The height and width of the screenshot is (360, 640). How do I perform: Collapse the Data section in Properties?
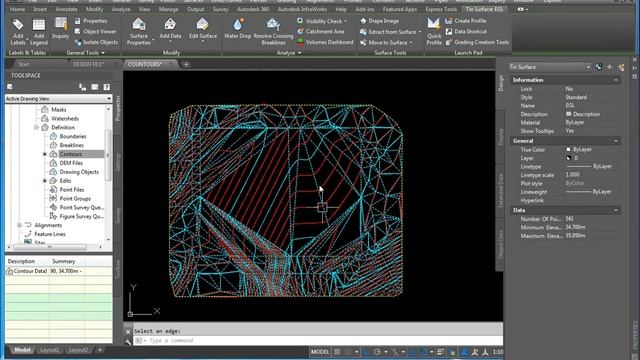click(616, 210)
